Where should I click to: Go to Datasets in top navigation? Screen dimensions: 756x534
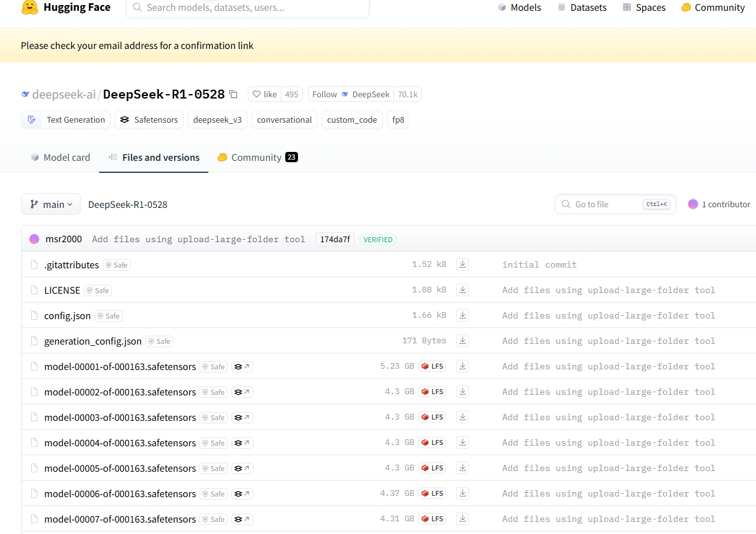point(582,7)
